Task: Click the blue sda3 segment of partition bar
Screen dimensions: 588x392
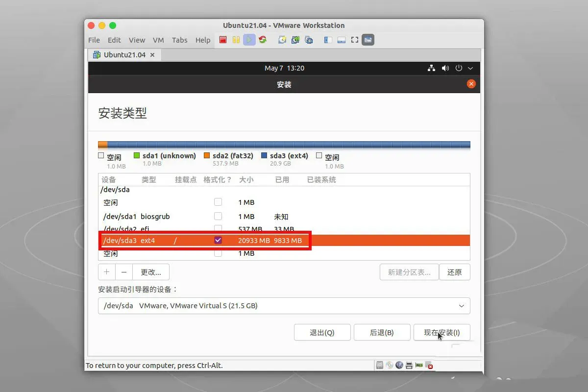Action: pos(289,145)
